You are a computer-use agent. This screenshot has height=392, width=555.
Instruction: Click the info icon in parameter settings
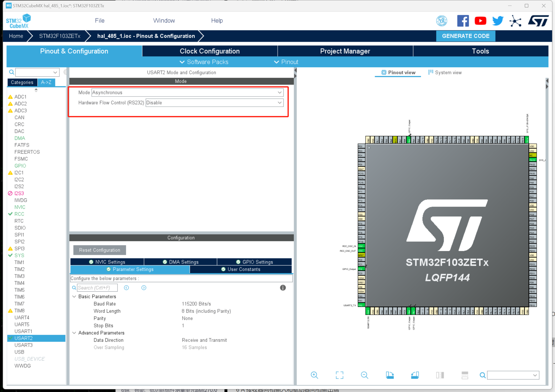click(283, 287)
